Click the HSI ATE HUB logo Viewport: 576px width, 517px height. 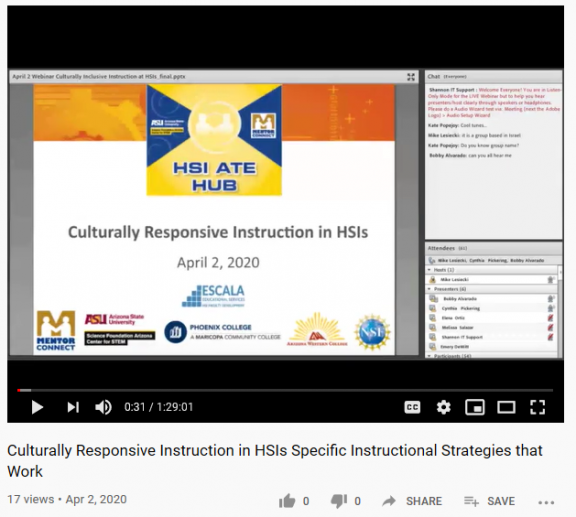[x=214, y=140]
